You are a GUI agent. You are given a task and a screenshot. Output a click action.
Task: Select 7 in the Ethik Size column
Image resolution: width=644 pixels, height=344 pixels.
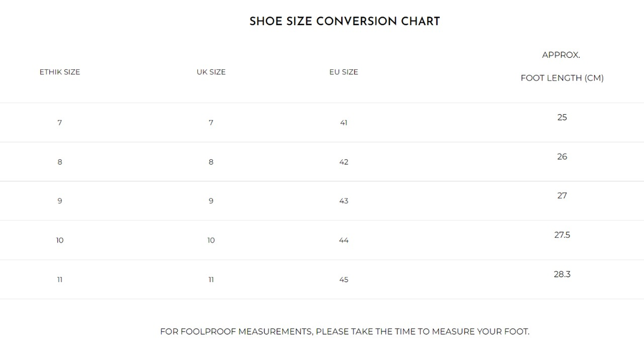[x=60, y=123]
